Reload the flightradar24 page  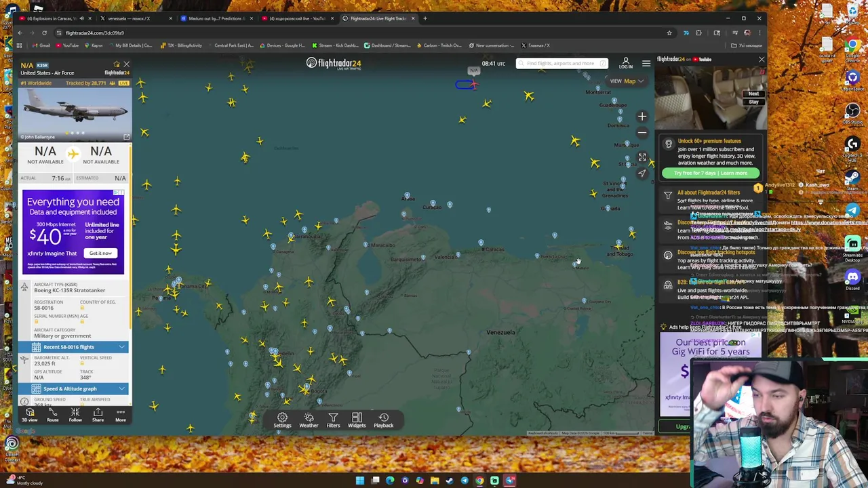tap(44, 33)
